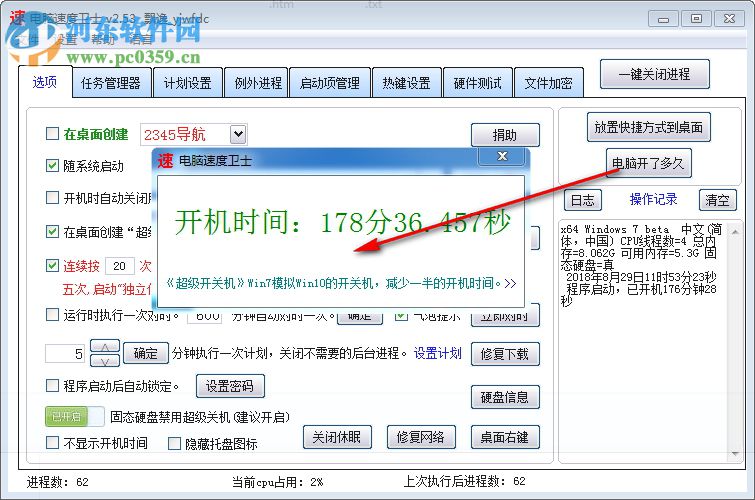
Task: Enable the 开机时自动关闭 checkbox
Action: (x=52, y=197)
